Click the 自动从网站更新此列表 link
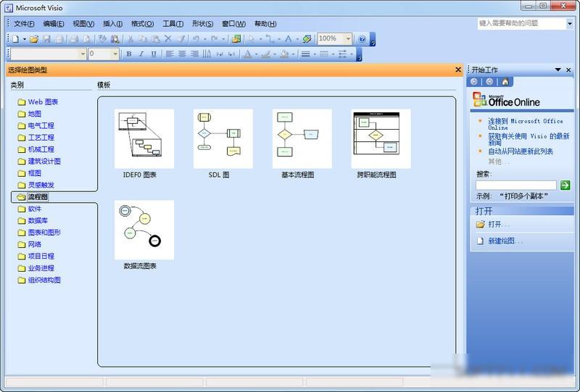 tap(521, 151)
